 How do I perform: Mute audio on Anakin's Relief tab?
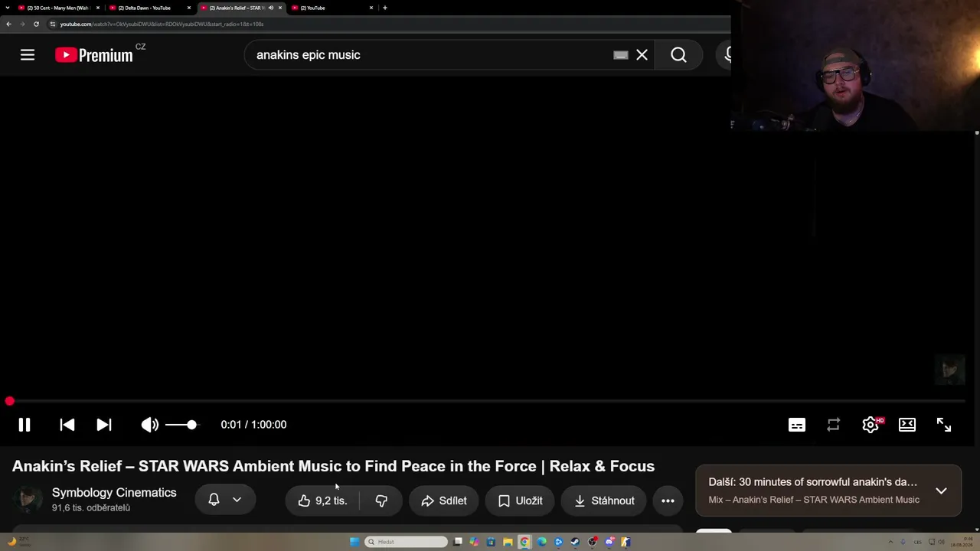(270, 8)
